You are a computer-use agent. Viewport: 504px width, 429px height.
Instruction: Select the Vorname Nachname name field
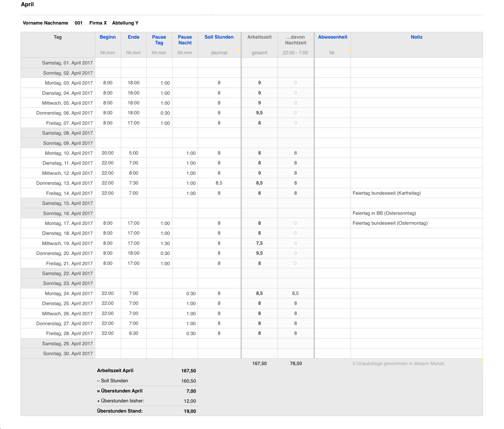tap(45, 23)
